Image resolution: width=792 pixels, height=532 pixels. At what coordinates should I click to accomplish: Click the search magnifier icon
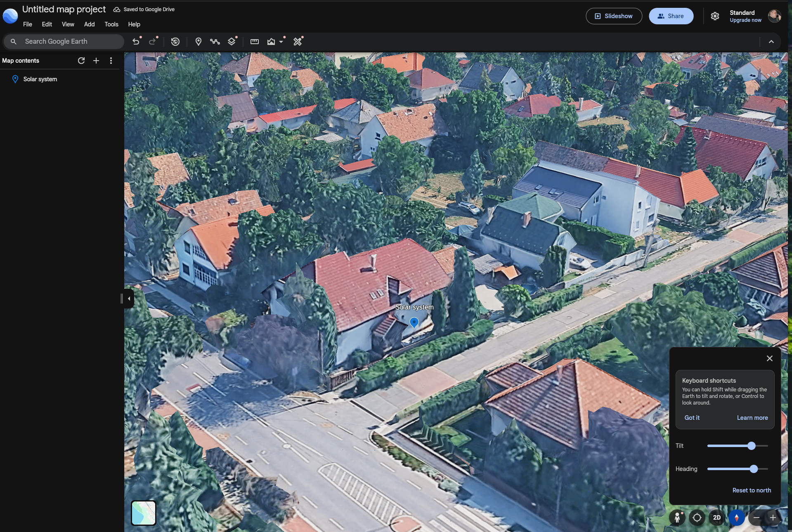14,42
